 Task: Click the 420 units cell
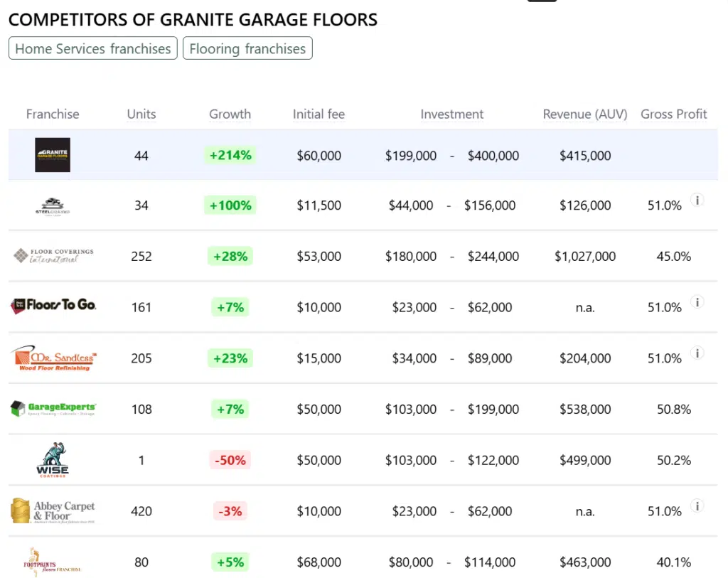(141, 511)
